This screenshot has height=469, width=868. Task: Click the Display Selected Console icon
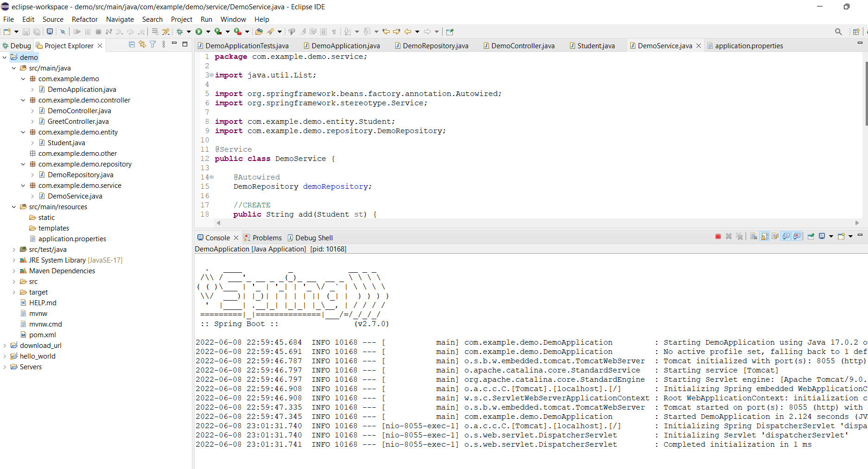coord(822,237)
